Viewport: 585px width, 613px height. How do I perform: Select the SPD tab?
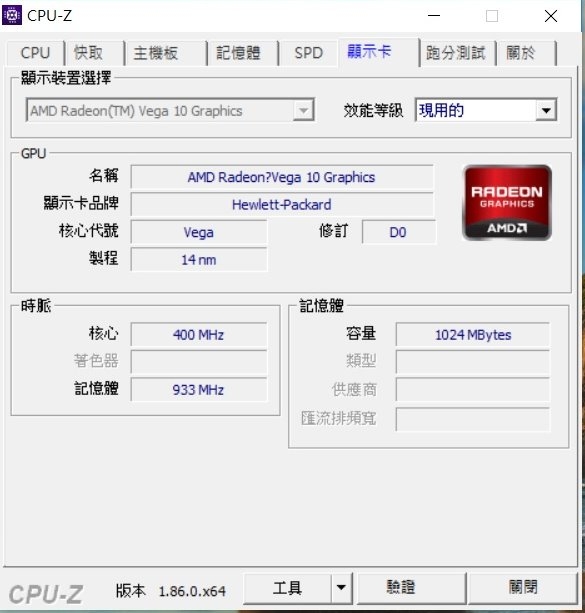point(309,53)
